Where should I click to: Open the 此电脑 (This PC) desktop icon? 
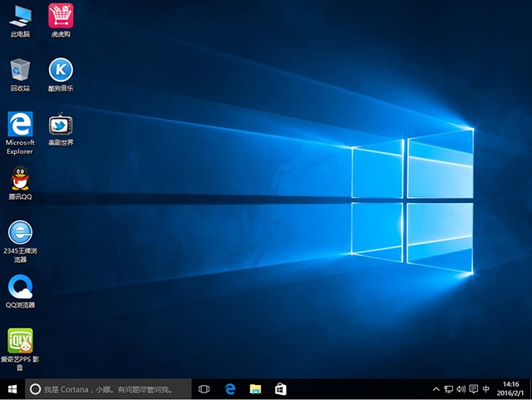(x=20, y=15)
